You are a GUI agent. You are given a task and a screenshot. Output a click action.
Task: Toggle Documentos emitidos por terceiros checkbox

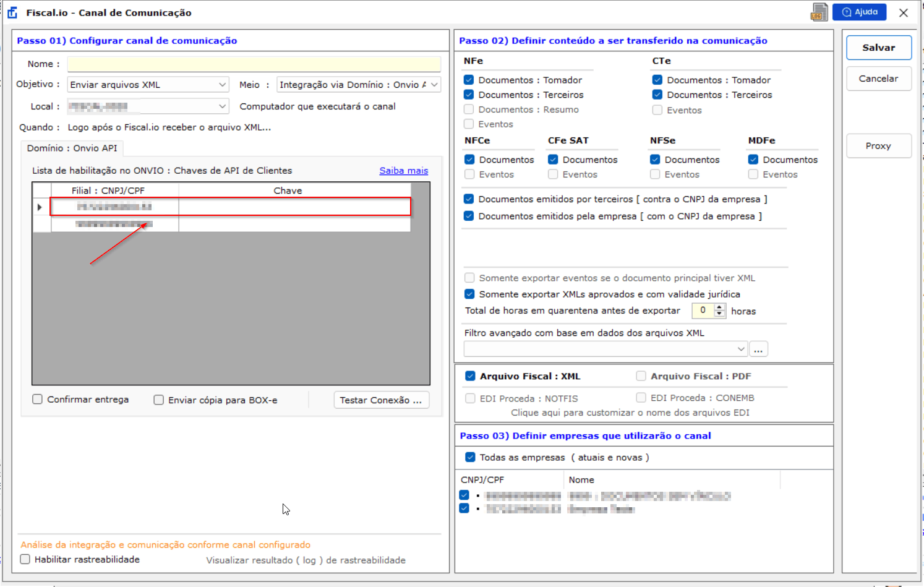pos(469,199)
